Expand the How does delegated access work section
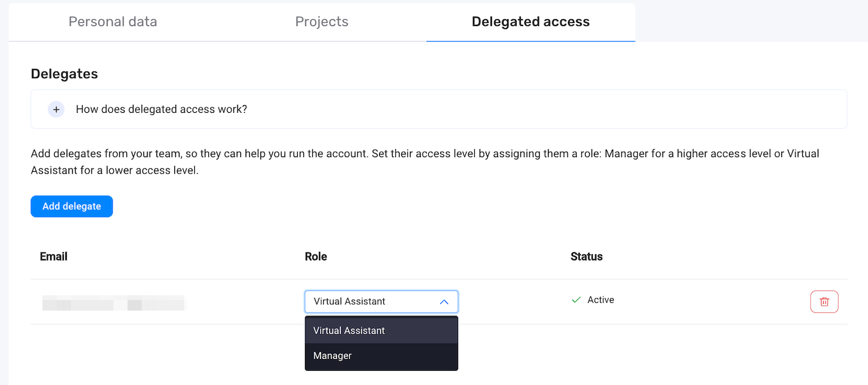This screenshot has height=385, width=868. pyautogui.click(x=161, y=109)
